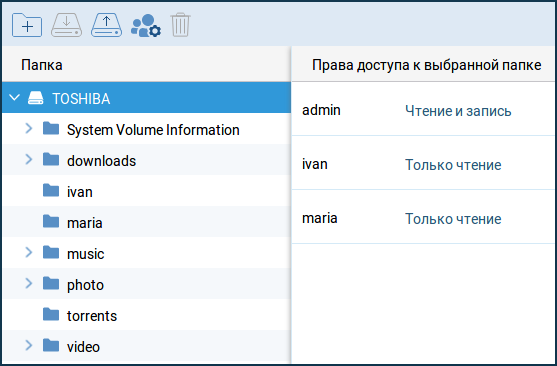Image resolution: width=557 pixels, height=366 pixels.
Task: Click the trash delete icon
Action: tap(180, 25)
